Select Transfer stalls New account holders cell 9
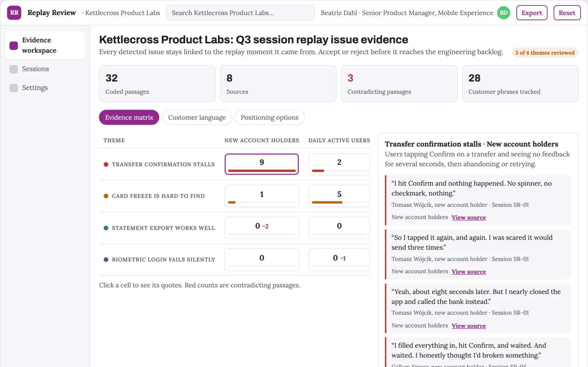The image size is (588, 367). click(262, 164)
